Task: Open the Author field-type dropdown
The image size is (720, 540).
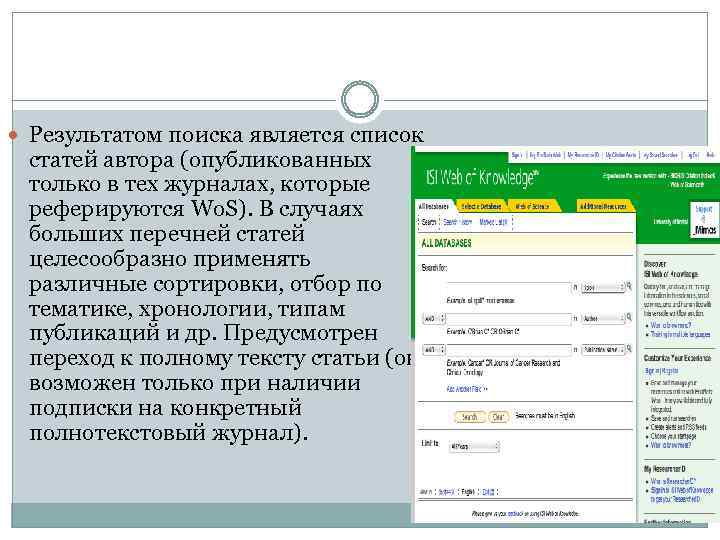Action: tap(603, 318)
